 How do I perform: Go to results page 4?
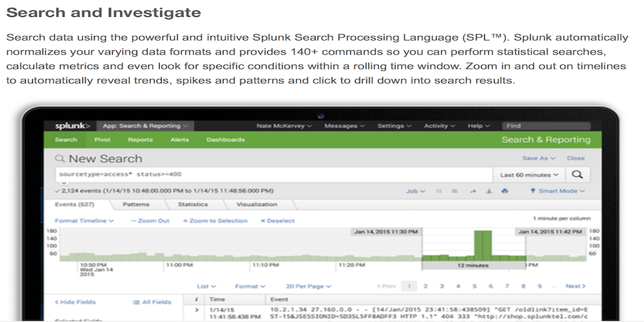click(x=458, y=287)
